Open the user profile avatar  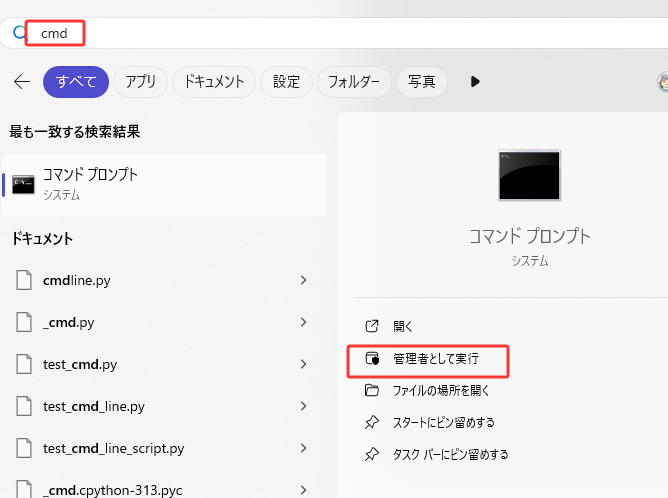click(x=663, y=82)
